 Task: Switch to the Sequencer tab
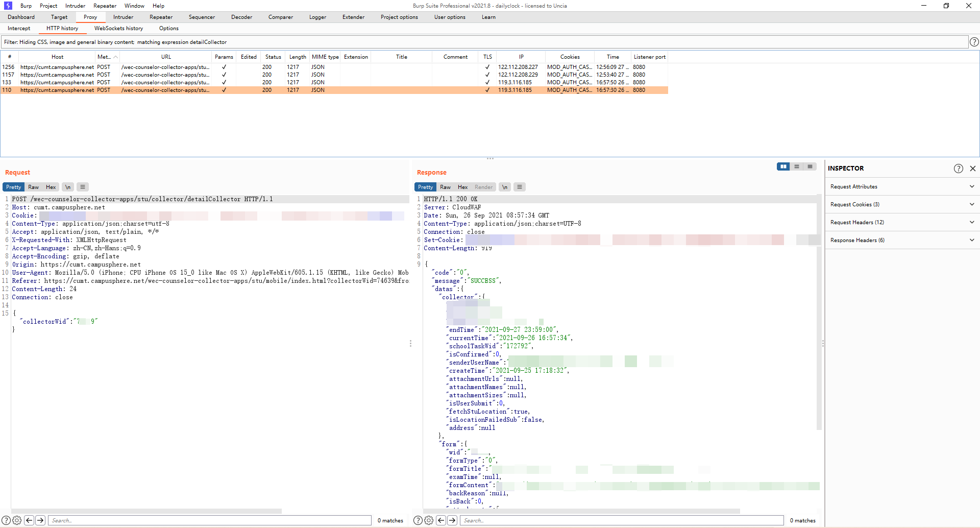coord(202,17)
